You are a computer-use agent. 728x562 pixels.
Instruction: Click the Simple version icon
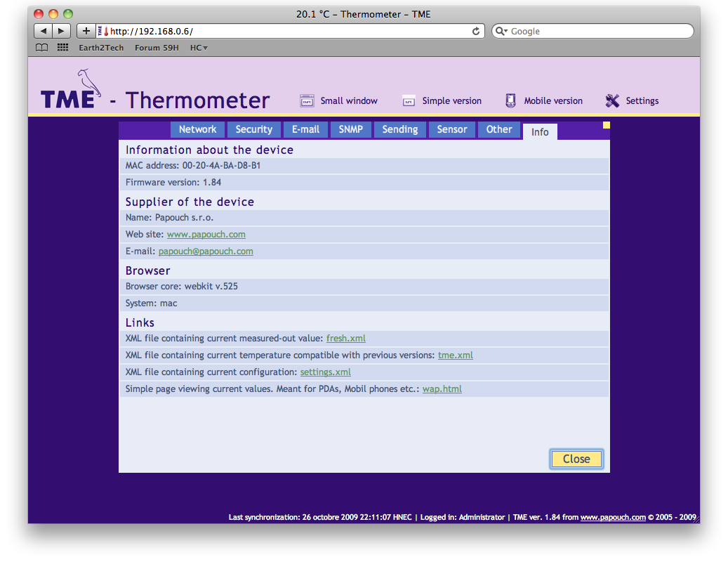coord(409,100)
